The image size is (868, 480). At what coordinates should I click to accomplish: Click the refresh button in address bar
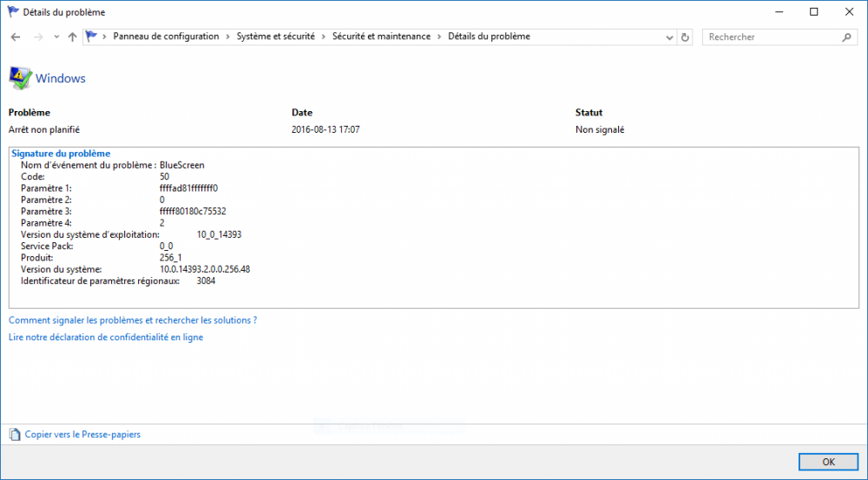(x=686, y=37)
